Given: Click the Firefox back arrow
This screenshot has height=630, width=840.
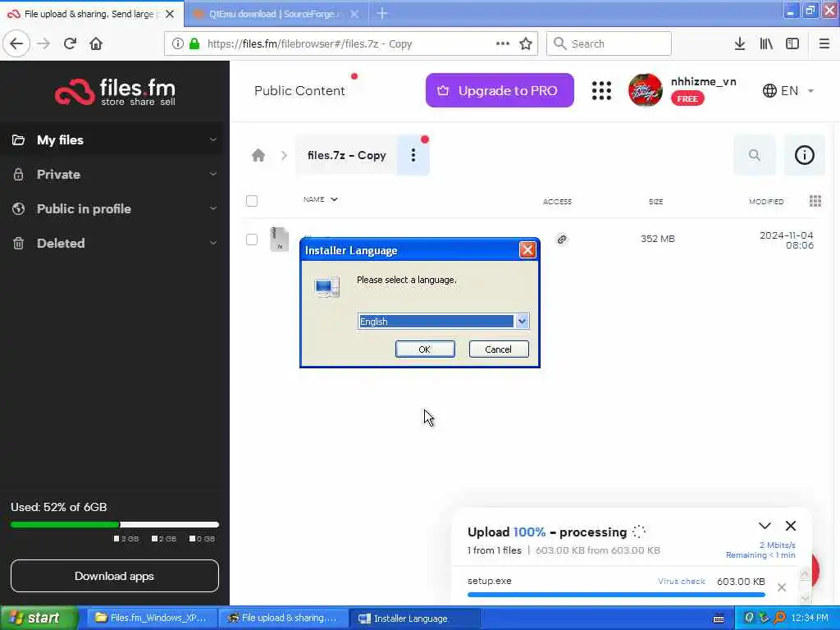Looking at the screenshot, I should (16, 43).
